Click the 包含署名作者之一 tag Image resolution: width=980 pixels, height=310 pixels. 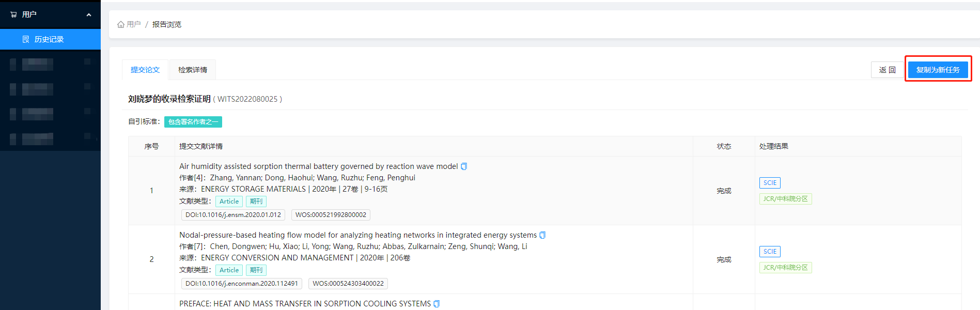coord(193,122)
